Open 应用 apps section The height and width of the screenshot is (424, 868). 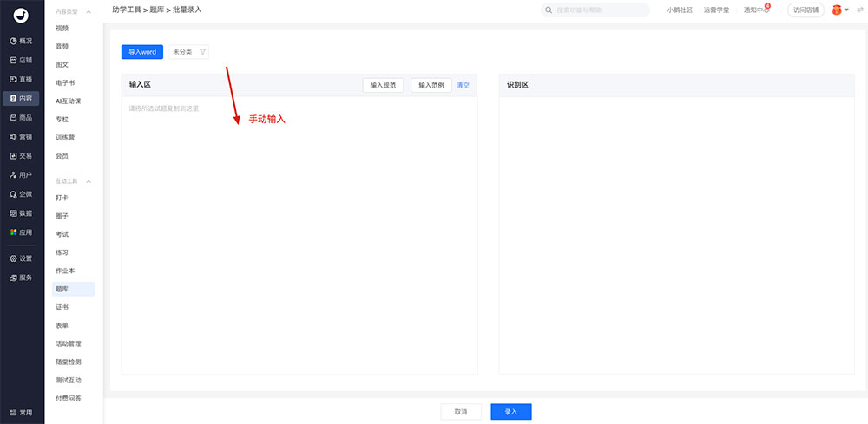pyautogui.click(x=21, y=232)
